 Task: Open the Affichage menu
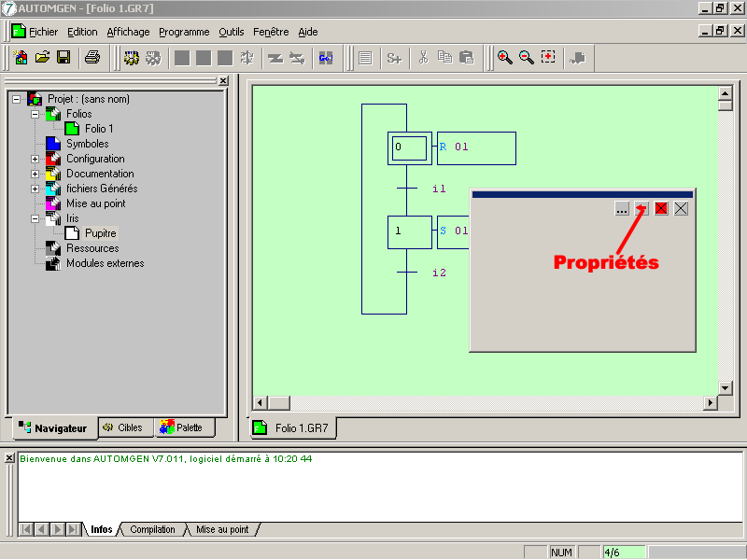click(128, 32)
